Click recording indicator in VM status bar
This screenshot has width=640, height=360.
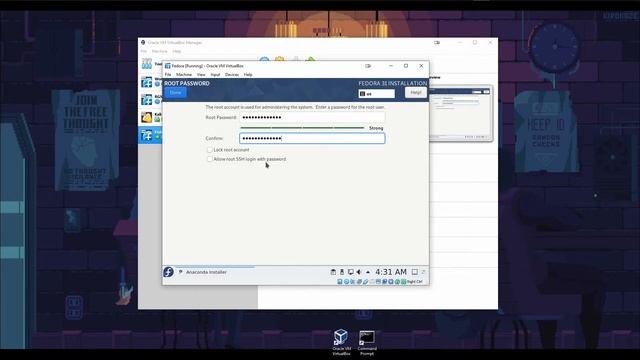coord(385,282)
